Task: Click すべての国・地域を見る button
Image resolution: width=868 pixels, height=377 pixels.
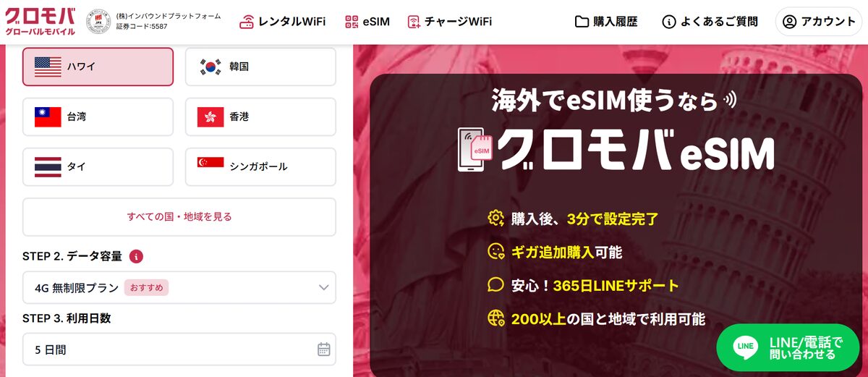Action: [179, 216]
